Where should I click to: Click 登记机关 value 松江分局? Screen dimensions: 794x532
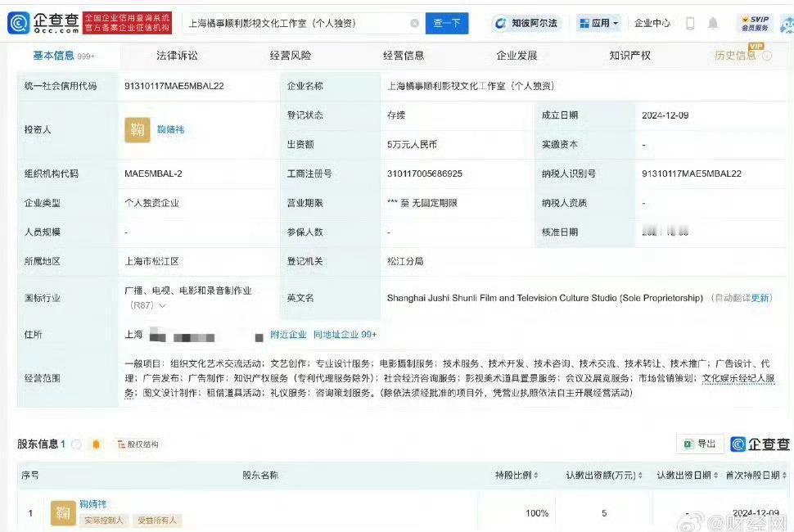[x=405, y=261]
